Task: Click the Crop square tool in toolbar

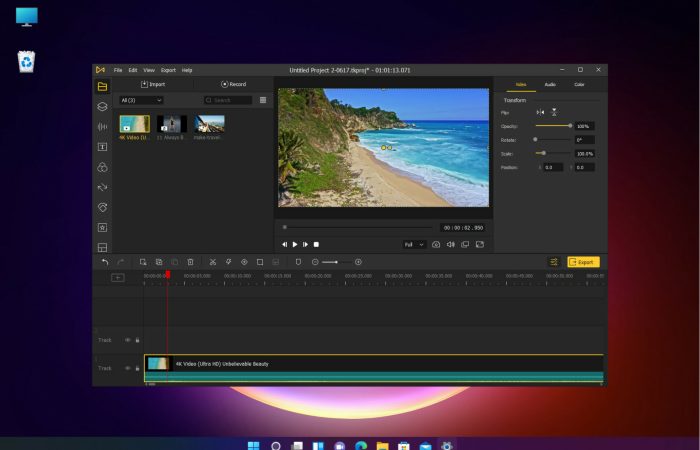Action: [260, 262]
